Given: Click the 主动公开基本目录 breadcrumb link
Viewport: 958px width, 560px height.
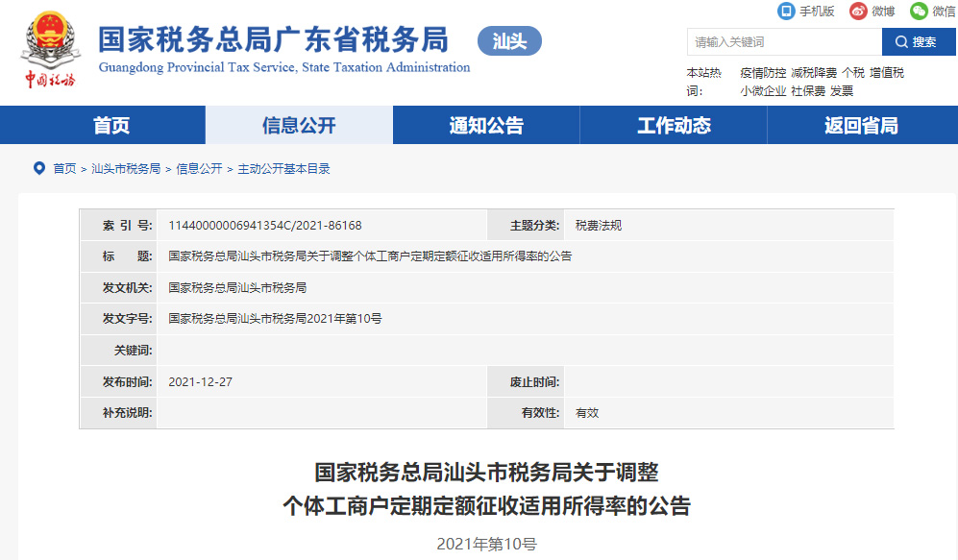Looking at the screenshot, I should click(283, 169).
